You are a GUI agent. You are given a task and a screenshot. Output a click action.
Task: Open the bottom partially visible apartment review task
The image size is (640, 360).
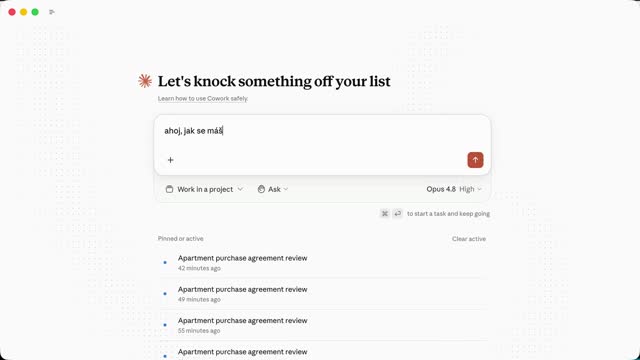[x=323, y=351]
